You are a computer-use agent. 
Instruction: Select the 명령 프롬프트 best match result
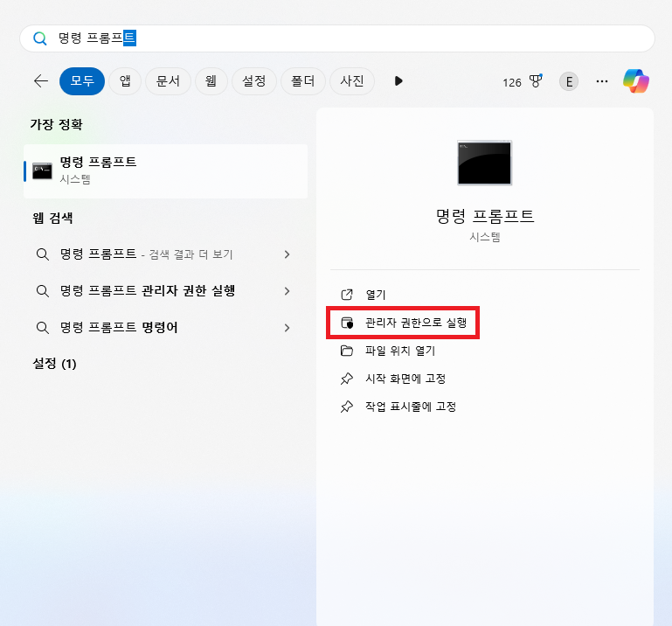tap(166, 171)
